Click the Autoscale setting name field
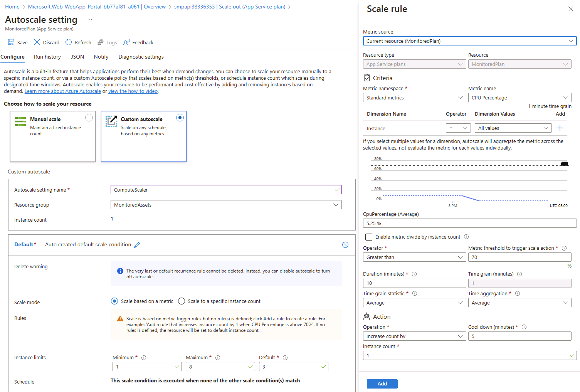 [226, 190]
